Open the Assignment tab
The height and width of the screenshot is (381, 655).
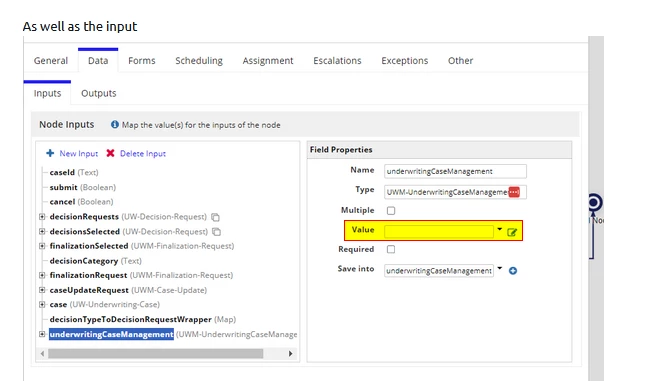[268, 61]
